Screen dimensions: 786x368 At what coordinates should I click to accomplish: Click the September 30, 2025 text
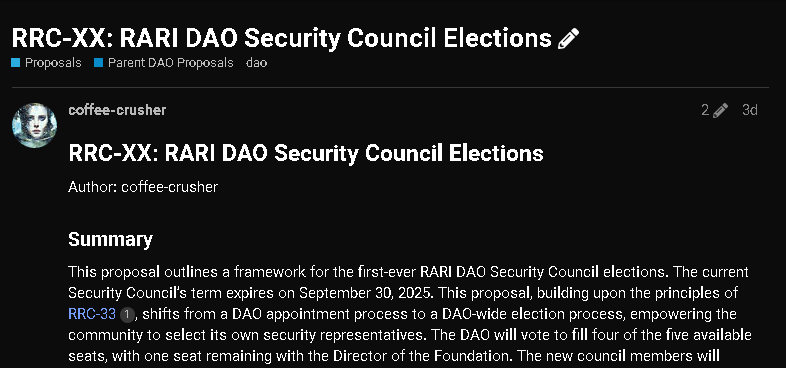(x=367, y=293)
